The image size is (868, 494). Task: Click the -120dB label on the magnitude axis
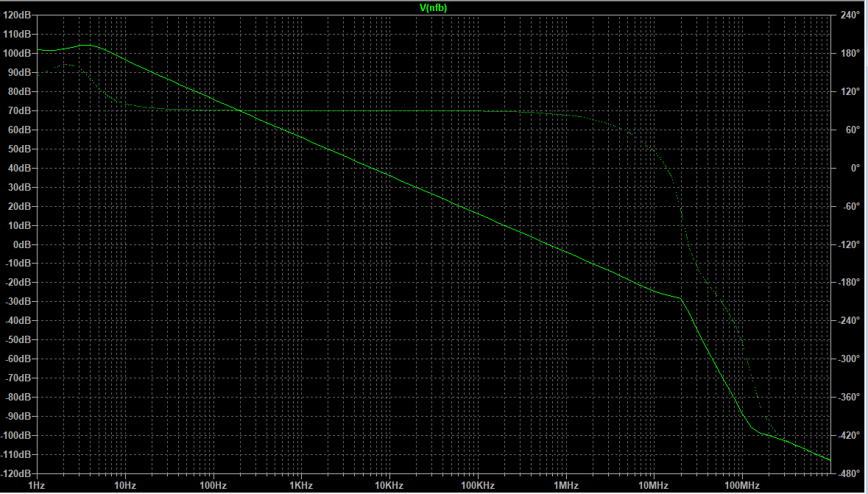click(x=16, y=473)
